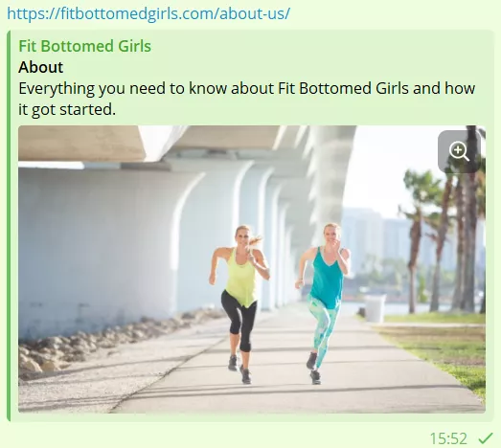Screen dimensions: 501x448
Task: Click the sent checkmark status icon
Action: pyautogui.click(x=486, y=438)
